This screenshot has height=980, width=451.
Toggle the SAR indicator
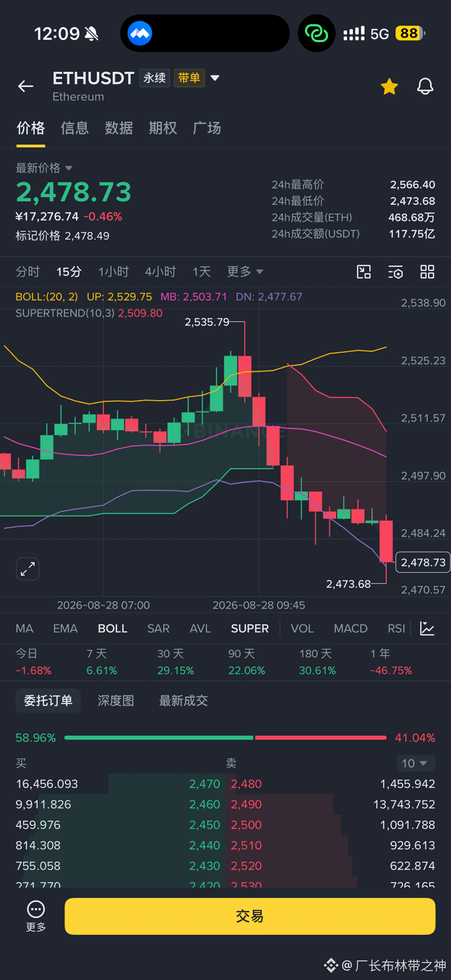tap(159, 628)
